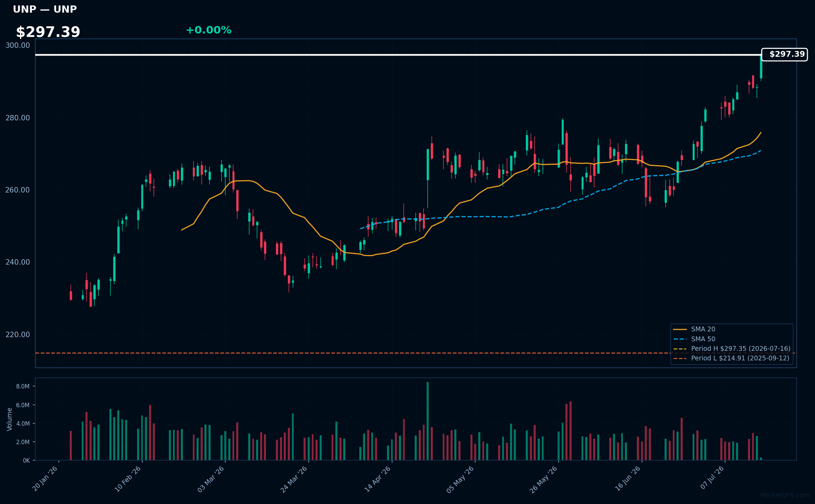The width and height of the screenshot is (815, 504).
Task: Click the 280.00 y-axis label
Action: click(18, 118)
